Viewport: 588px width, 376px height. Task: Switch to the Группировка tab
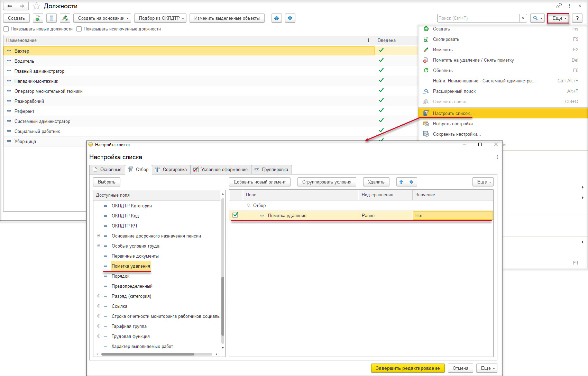[272, 169]
